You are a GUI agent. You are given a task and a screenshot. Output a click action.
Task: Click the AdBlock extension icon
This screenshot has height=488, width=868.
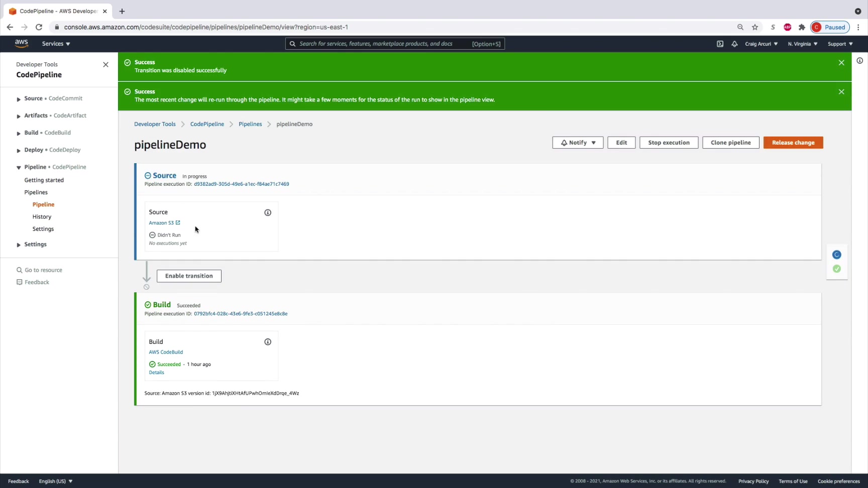(788, 27)
